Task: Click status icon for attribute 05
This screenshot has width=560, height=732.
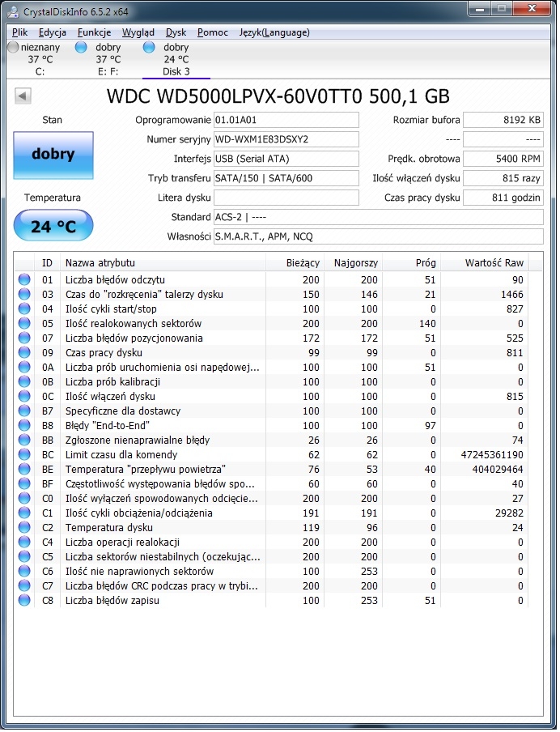Action: coord(23,323)
